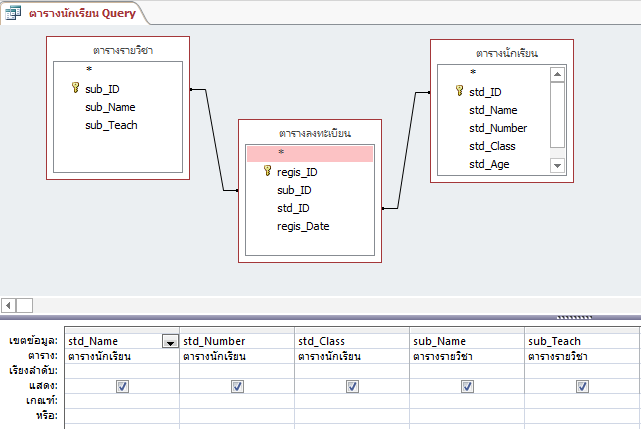This screenshot has width=641, height=429.
Task: Click the asterisk row in ตารางลงทะเบียน
Action: (310, 153)
